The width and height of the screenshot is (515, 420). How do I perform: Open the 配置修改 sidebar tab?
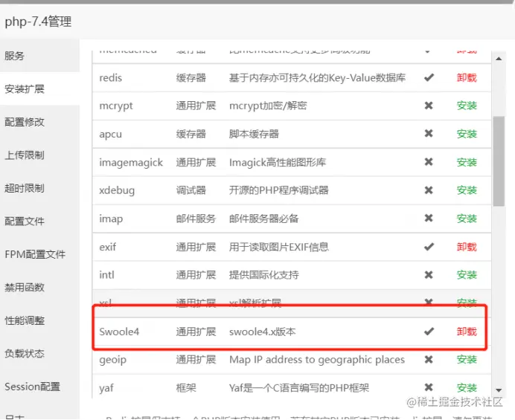(x=25, y=122)
